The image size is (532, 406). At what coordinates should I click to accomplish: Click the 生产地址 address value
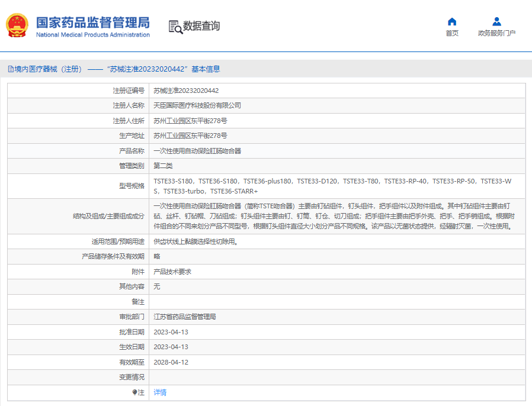(190, 136)
